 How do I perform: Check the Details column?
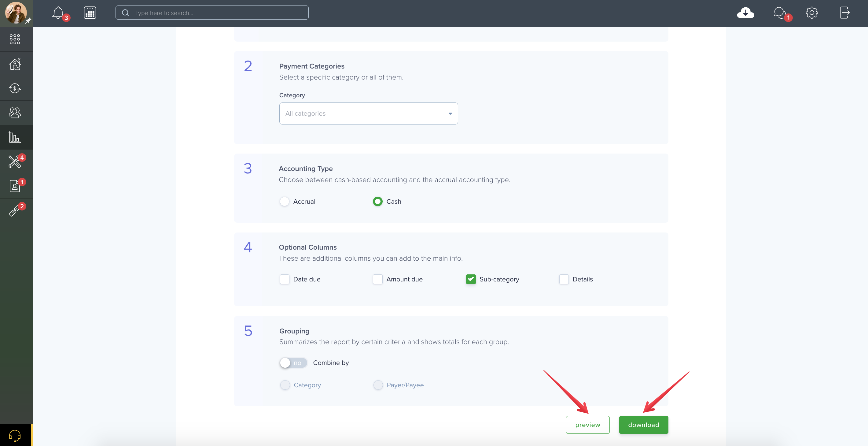(564, 279)
